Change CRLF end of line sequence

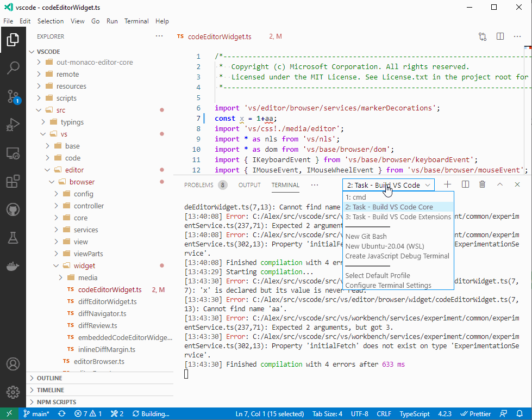coord(384,413)
